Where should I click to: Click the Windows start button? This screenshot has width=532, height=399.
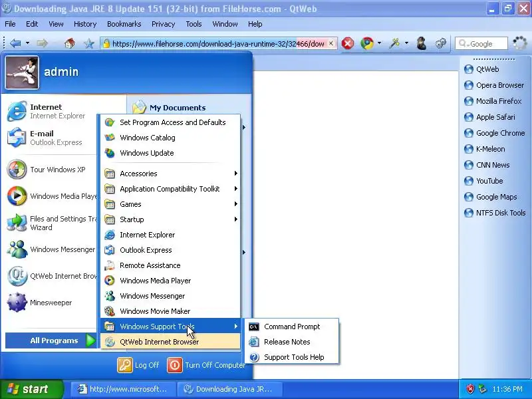coord(31,389)
